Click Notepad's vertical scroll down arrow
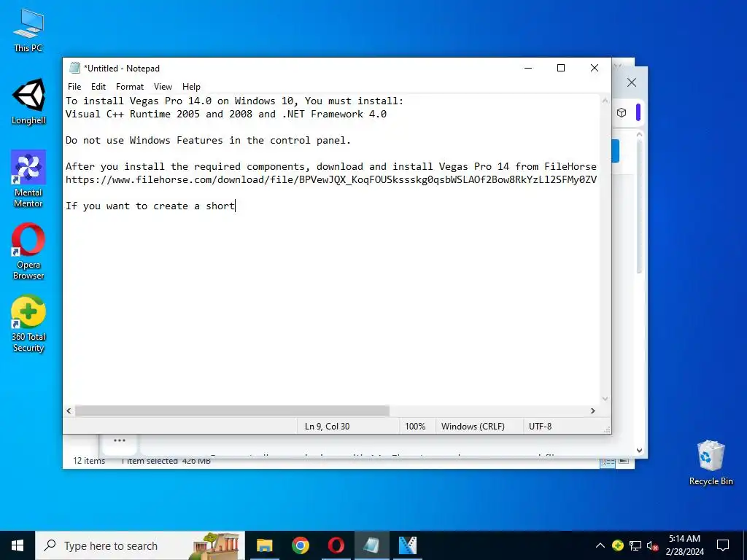 (605, 399)
